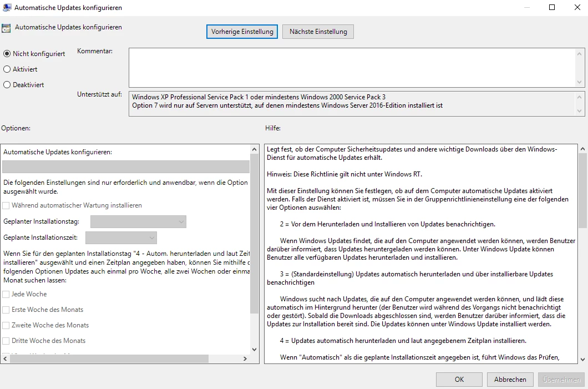Choose the 'Deaktiviert' radio option
This screenshot has height=389, width=588.
[7, 85]
